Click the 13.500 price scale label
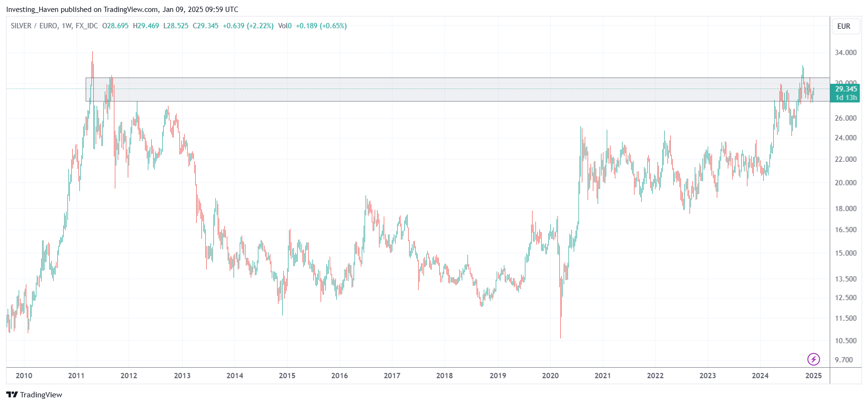 [x=846, y=279]
